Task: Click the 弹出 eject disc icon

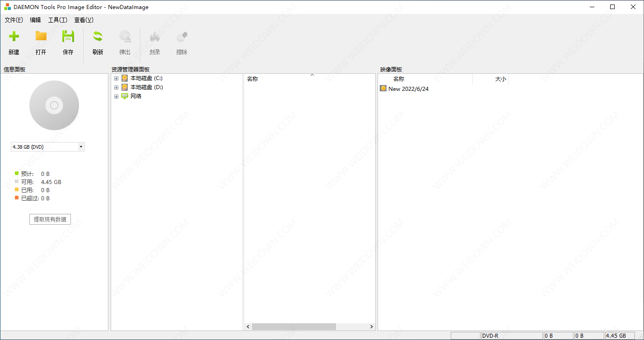Action: pyautogui.click(x=125, y=37)
